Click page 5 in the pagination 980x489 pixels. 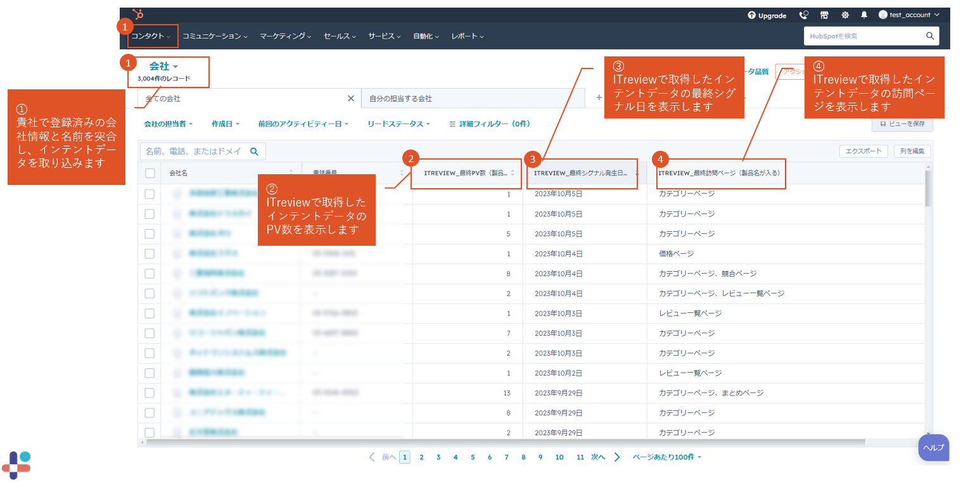pos(473,457)
